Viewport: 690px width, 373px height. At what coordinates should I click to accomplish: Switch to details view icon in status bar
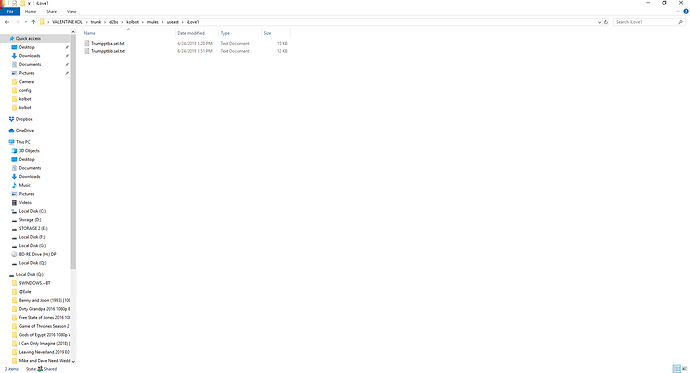click(676, 369)
